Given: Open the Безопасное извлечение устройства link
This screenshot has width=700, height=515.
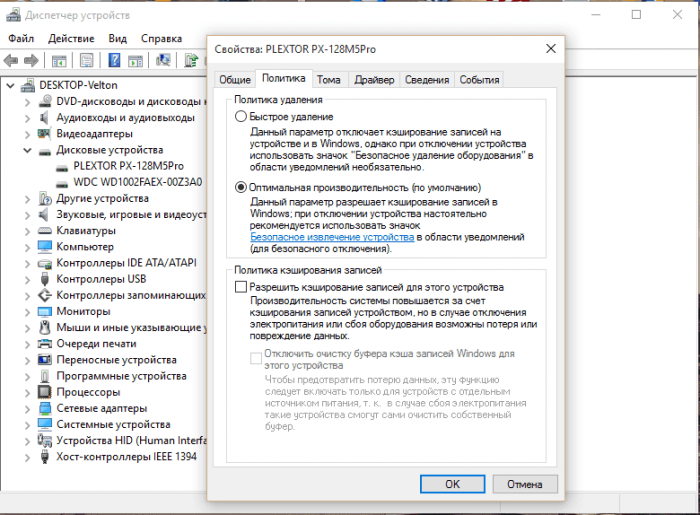Looking at the screenshot, I should pos(332,238).
